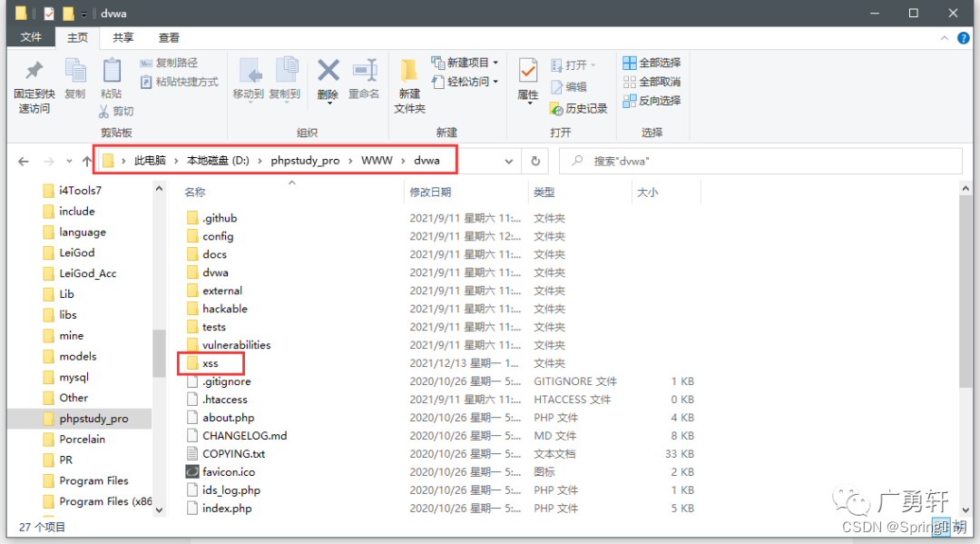The height and width of the screenshot is (544, 980).
Task: Open the File (文件) tab
Action: tap(31, 37)
